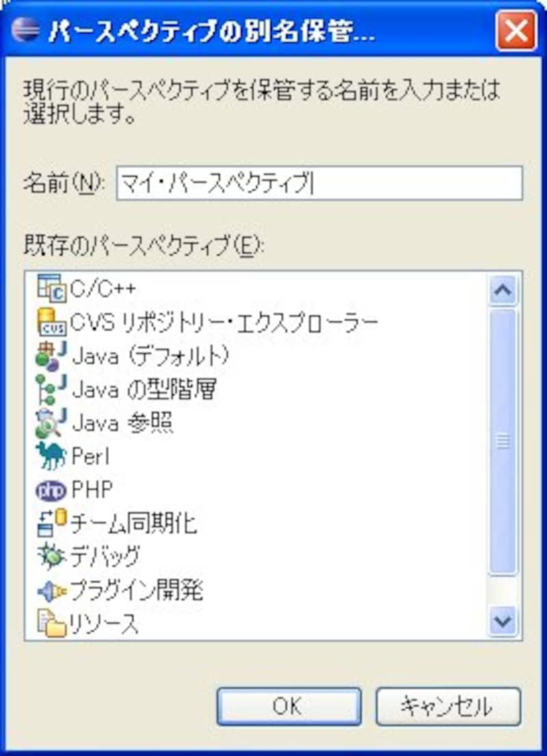Close the perspective save dialog
Image resolution: width=547 pixels, height=756 pixels.
click(x=516, y=31)
